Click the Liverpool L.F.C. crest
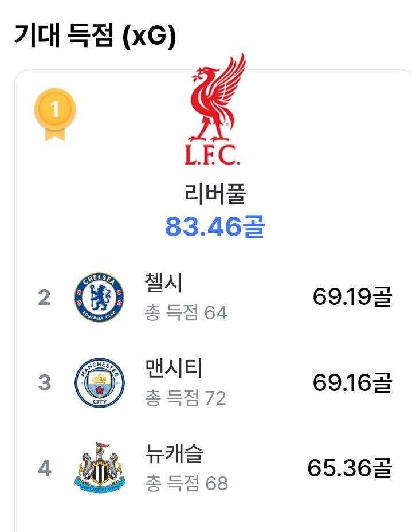412x532 pixels. (215, 109)
